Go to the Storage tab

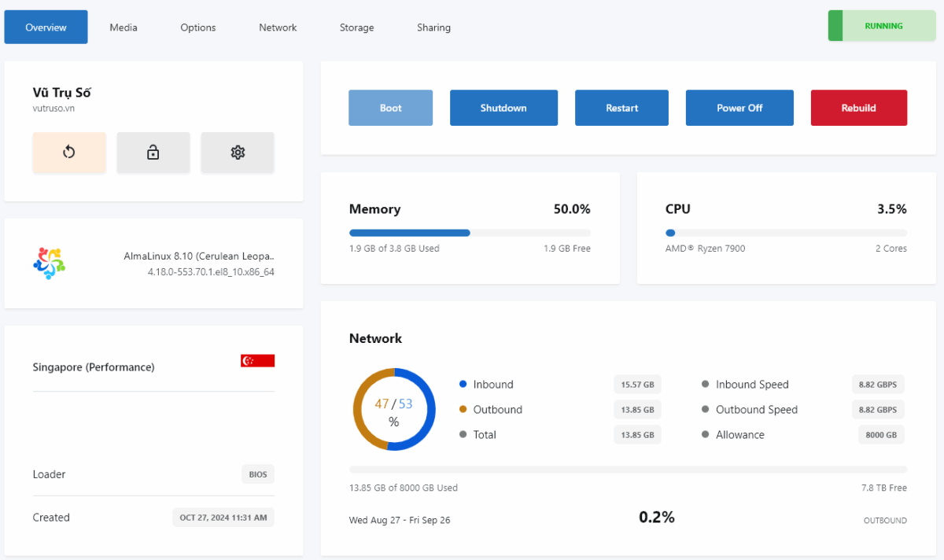[356, 28]
